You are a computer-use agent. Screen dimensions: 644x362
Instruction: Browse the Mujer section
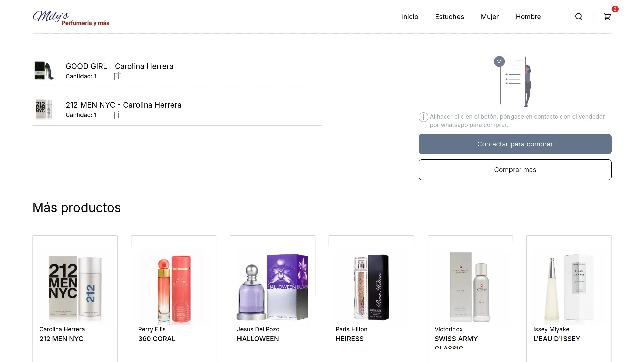pos(490,17)
